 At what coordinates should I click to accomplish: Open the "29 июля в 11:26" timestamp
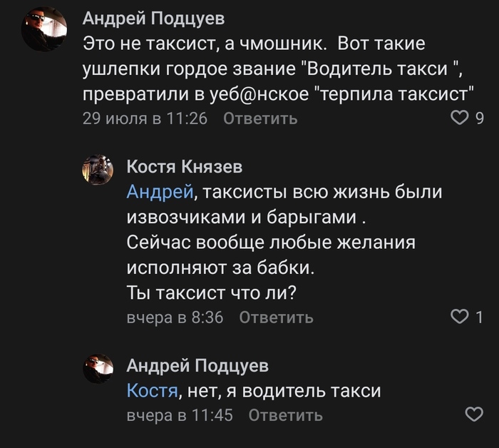[145, 118]
